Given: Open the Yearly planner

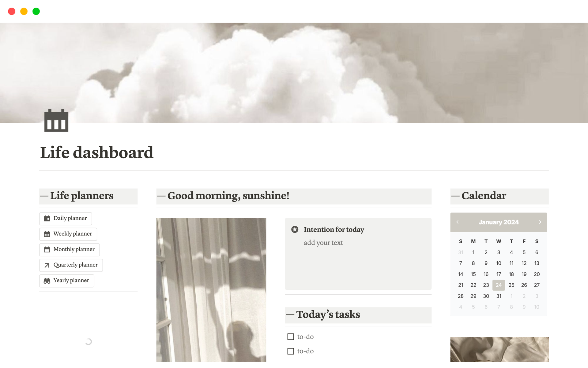Looking at the screenshot, I should click(66, 280).
